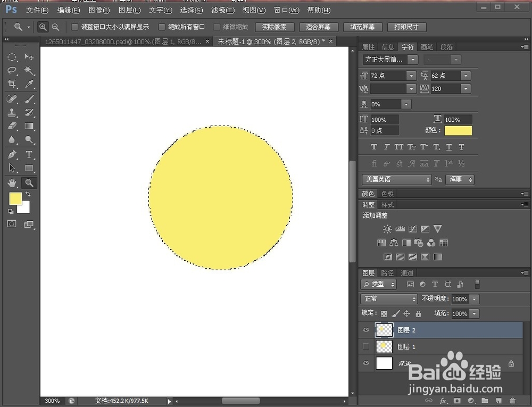
Task: Click the Zoom In icon in options bar
Action: coord(43,27)
